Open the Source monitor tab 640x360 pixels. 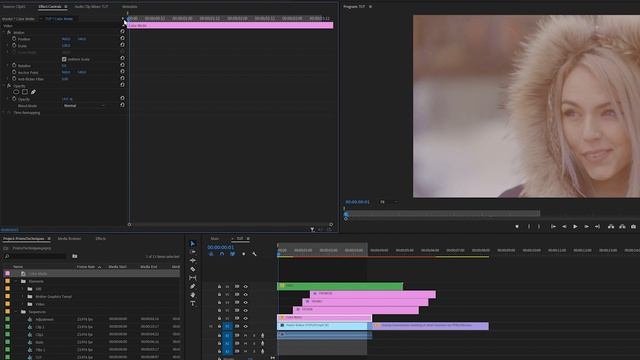click(14, 7)
